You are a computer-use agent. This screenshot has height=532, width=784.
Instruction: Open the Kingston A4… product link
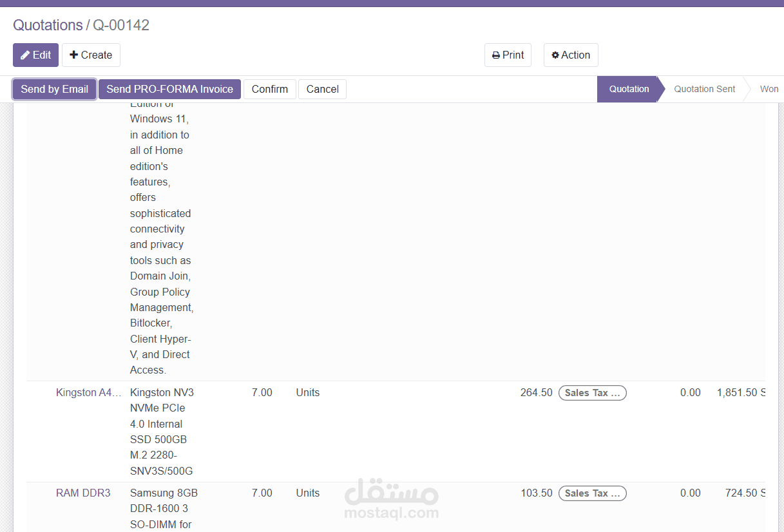pyautogui.click(x=88, y=392)
